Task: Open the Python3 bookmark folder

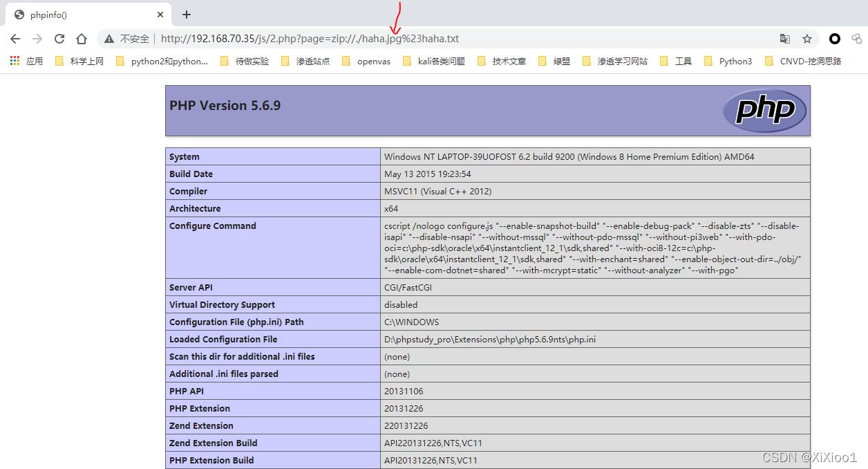Action: (728, 61)
